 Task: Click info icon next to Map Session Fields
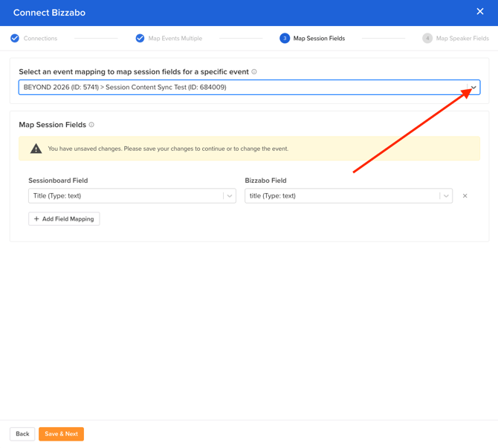click(x=91, y=125)
